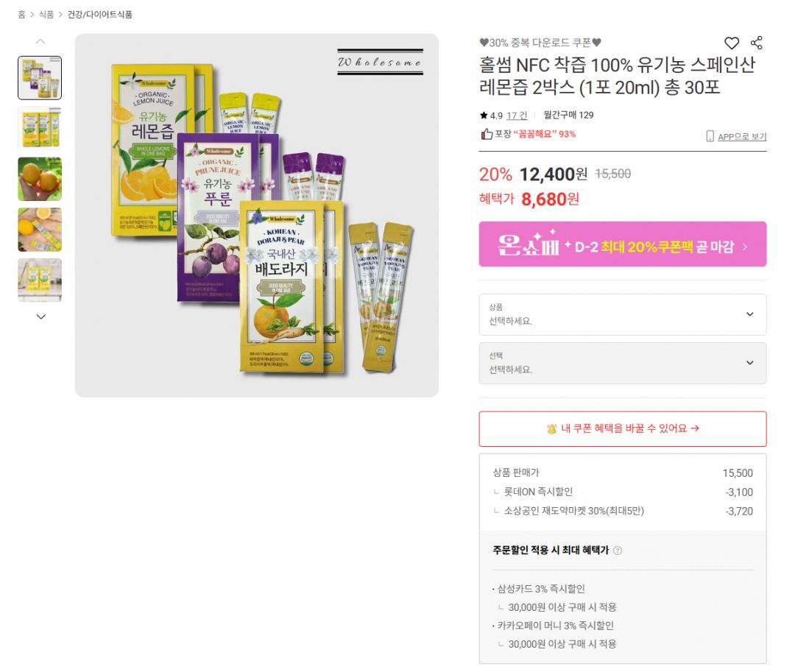This screenshot has height=672, width=795.
Task: Click the APP으로 보기 link
Action: (x=741, y=136)
